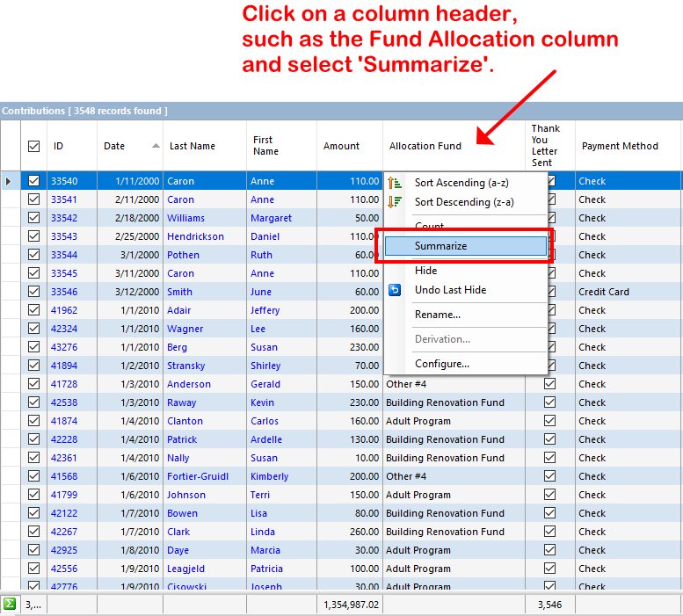Click Sort Ascending (a-z) icon in menu
The height and width of the screenshot is (616, 683).
[x=395, y=183]
